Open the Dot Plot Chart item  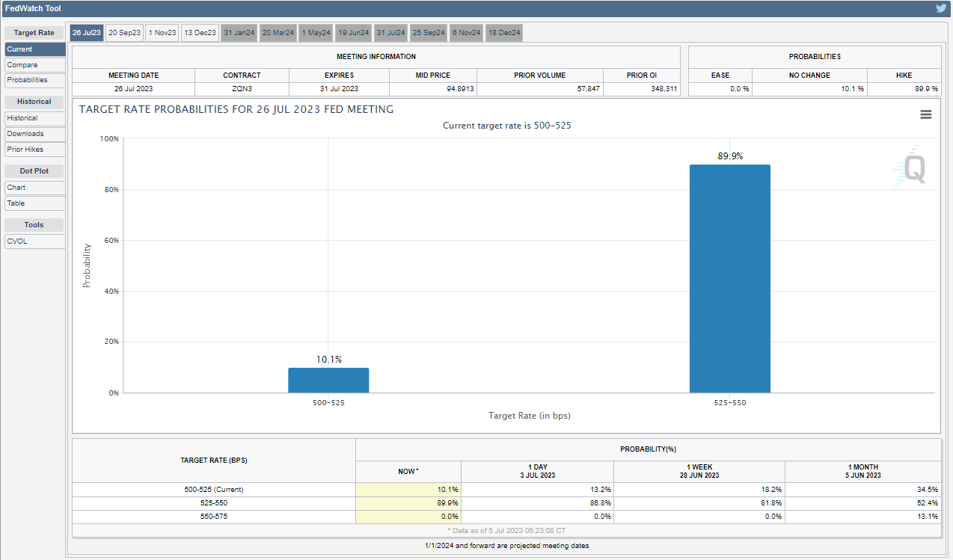point(35,188)
